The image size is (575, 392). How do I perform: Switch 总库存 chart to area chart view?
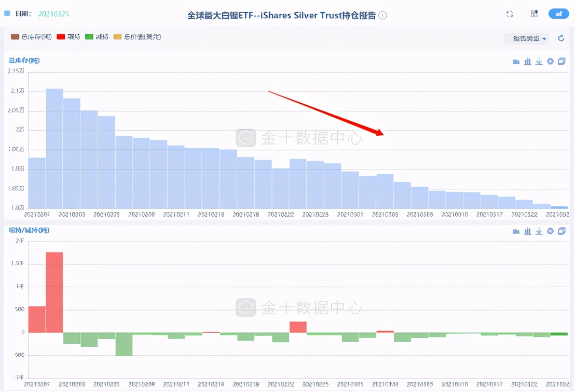tap(516, 61)
